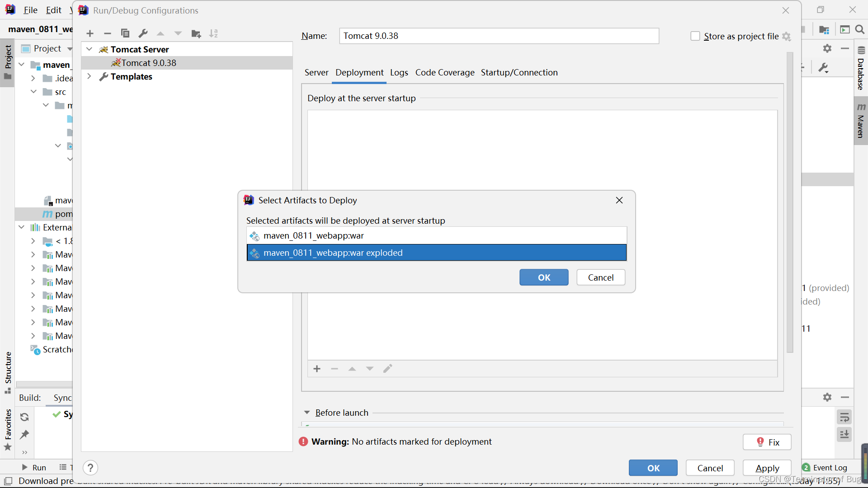
Task: Click Fix for the deployment warning
Action: pos(767,442)
